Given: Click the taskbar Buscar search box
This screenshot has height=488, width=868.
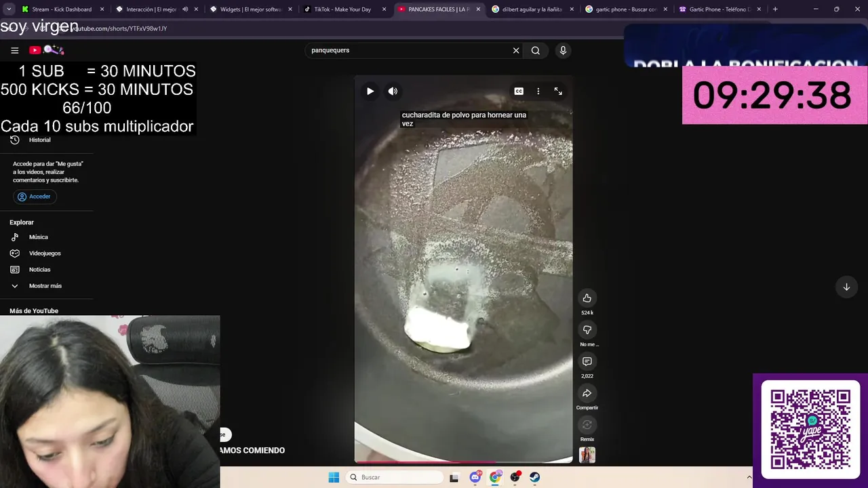Looking at the screenshot, I should [396, 477].
